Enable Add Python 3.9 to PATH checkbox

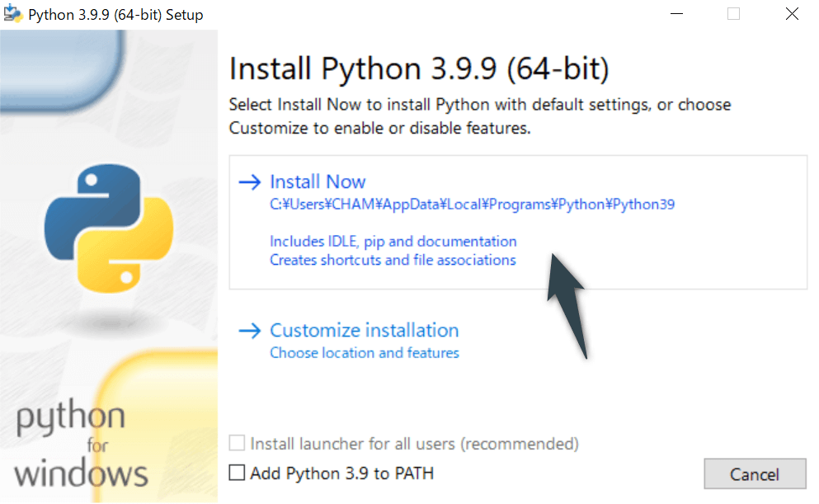(238, 473)
